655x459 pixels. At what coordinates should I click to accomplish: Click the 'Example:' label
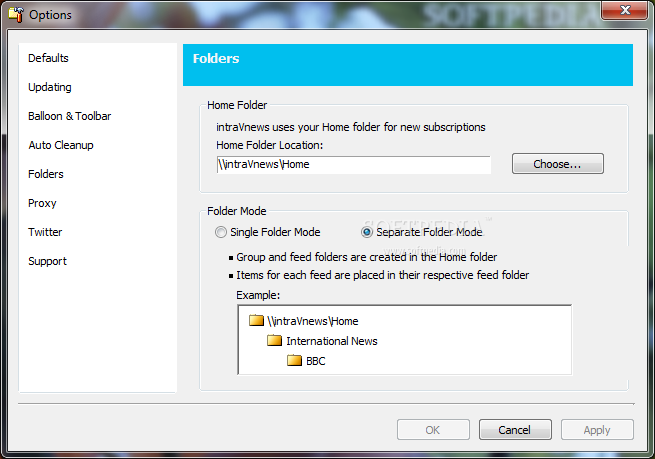tap(258, 295)
